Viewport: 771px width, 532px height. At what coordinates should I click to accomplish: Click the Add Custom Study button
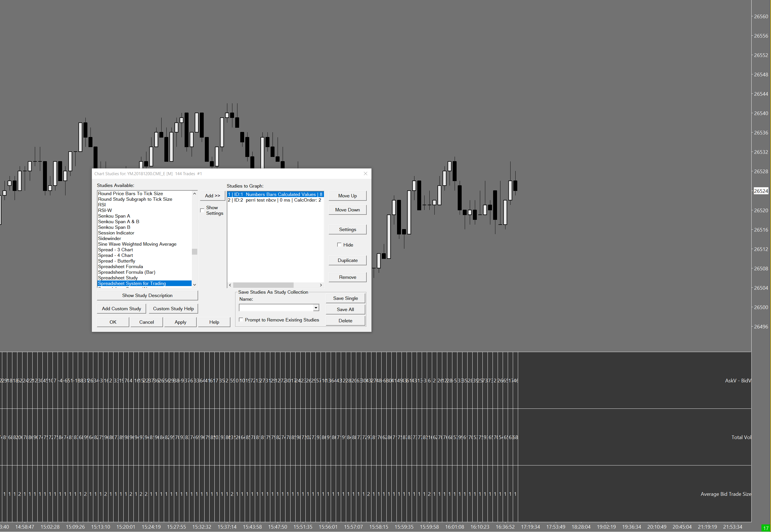[x=121, y=309]
